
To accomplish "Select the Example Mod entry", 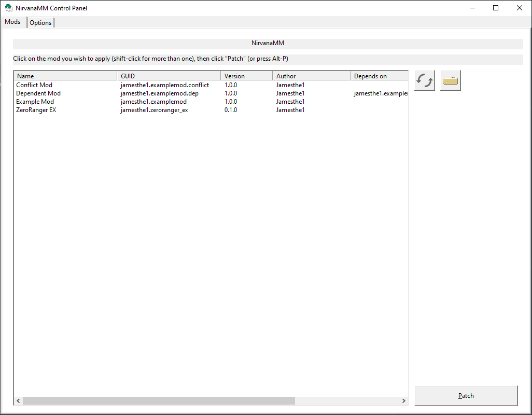I will (x=35, y=101).
